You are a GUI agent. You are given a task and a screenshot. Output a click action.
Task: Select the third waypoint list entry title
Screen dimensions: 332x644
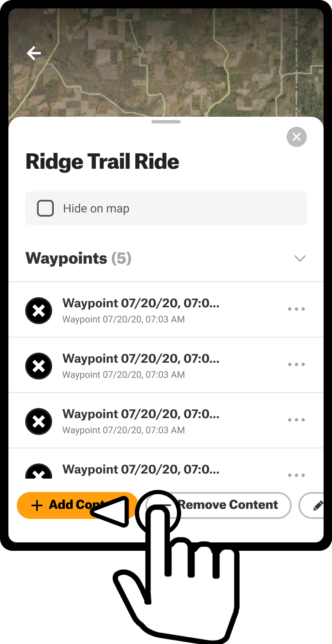tap(140, 414)
